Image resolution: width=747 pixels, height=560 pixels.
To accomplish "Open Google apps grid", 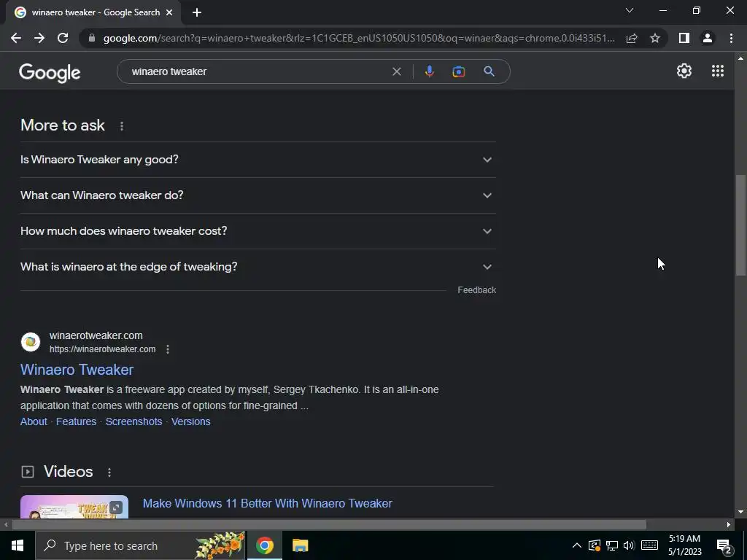I will click(x=718, y=71).
